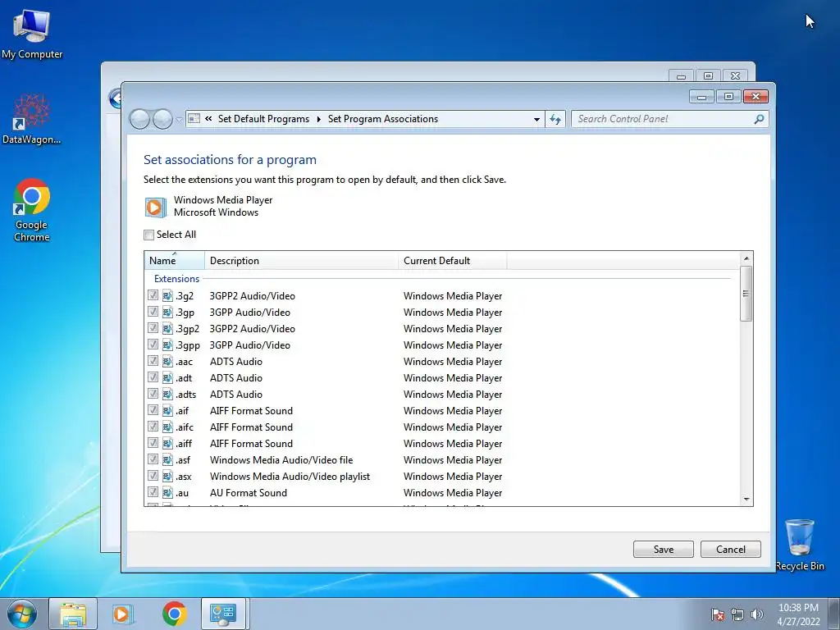
Task: Open the volume speaker tray icon
Action: tap(757, 614)
